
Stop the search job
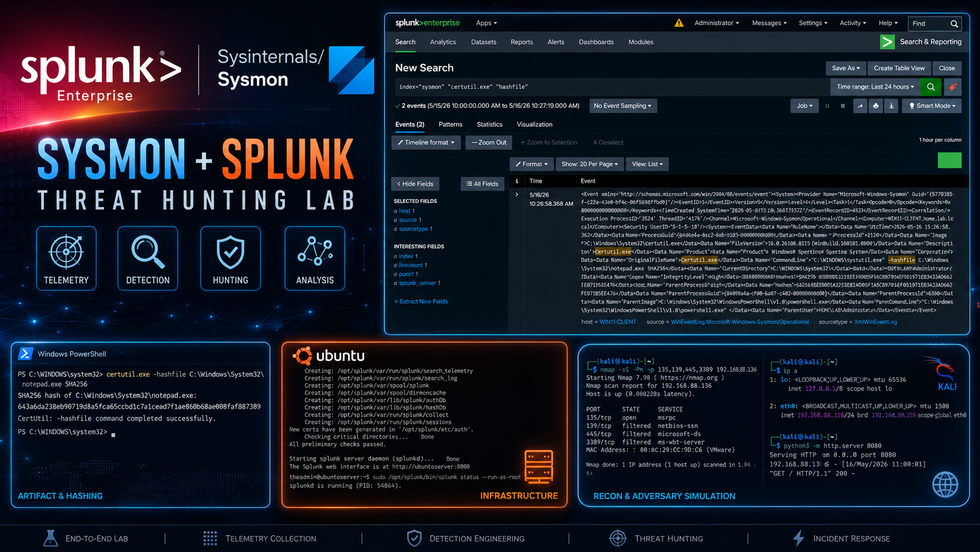[843, 106]
